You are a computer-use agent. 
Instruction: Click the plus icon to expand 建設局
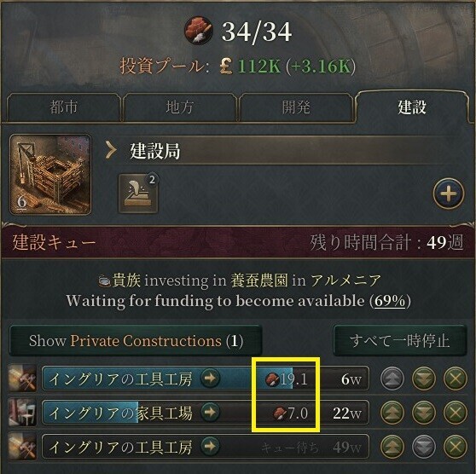(x=449, y=194)
